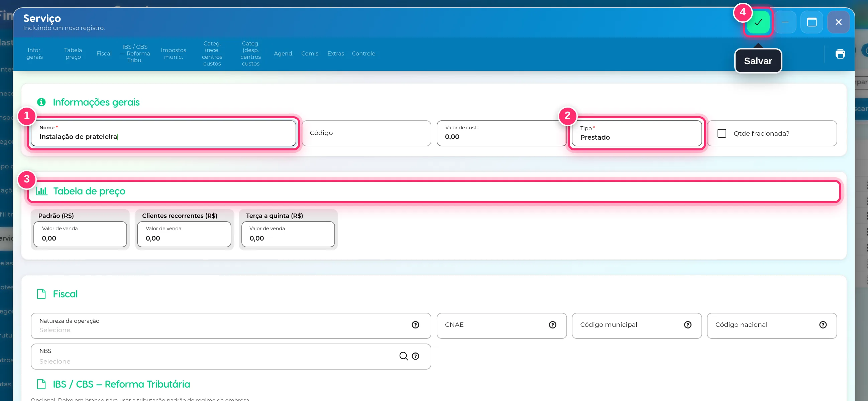
Task: Click Terça a quinta Valor de venda field
Action: (x=288, y=234)
